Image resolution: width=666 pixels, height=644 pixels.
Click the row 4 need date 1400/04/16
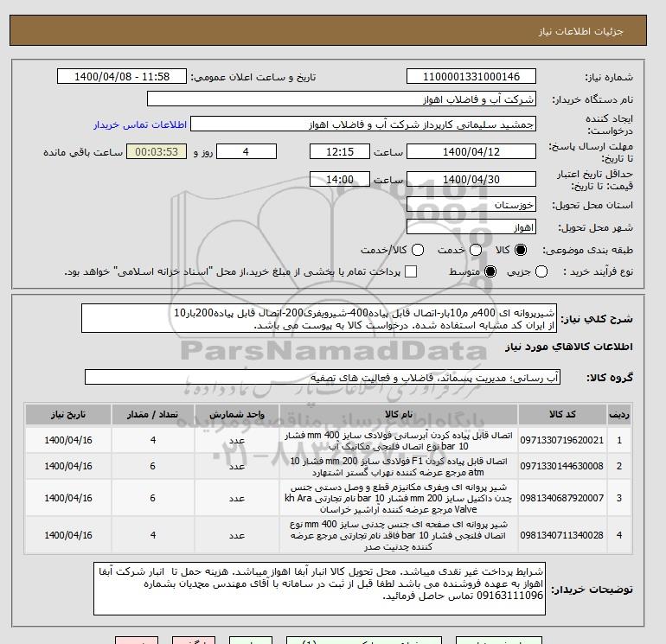point(68,535)
